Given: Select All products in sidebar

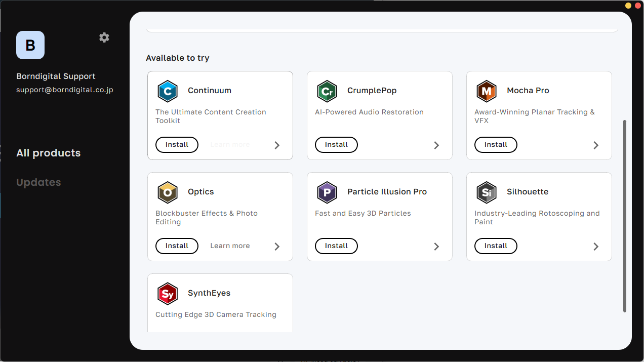Looking at the screenshot, I should pos(49,153).
